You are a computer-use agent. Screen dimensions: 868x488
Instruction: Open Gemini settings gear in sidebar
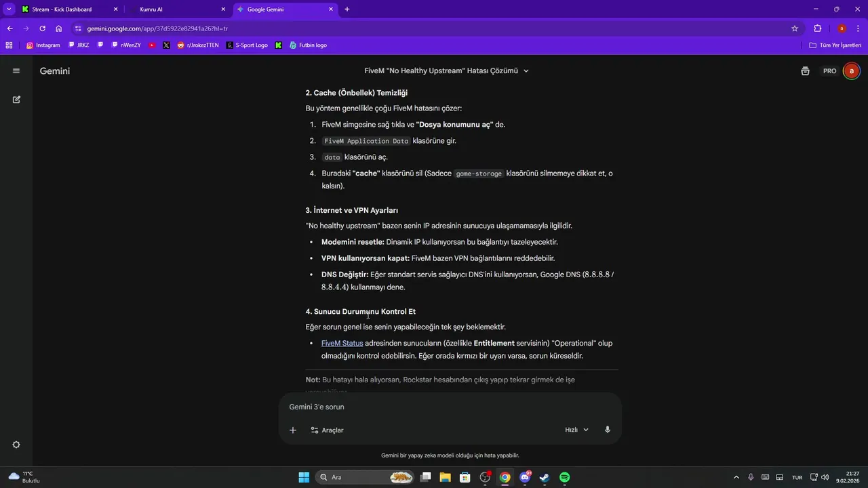coord(16,445)
